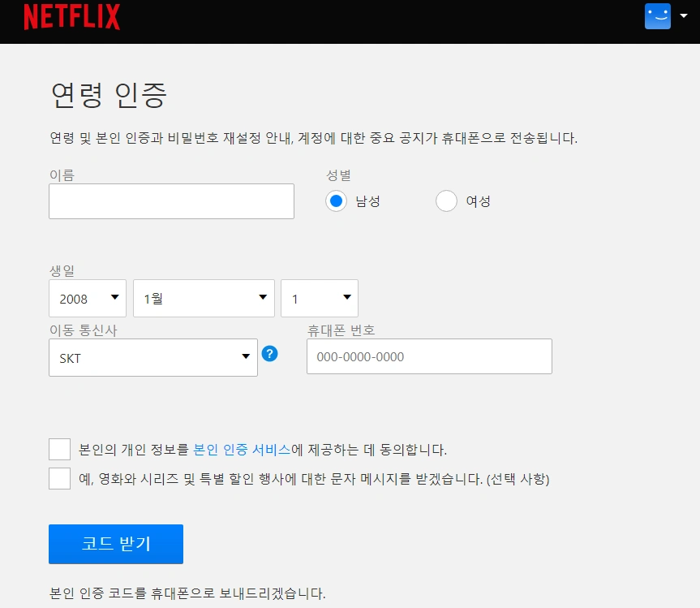
Task: Check the personal information consent checkbox
Action: [60, 450]
